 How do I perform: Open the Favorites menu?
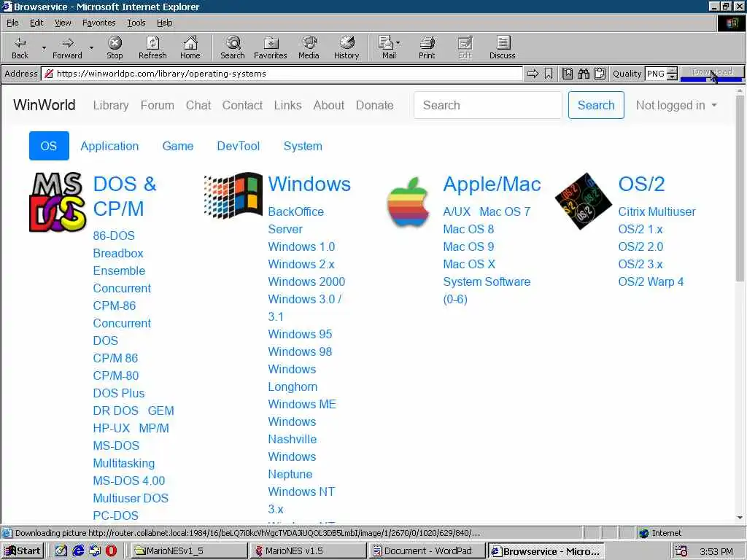(98, 23)
